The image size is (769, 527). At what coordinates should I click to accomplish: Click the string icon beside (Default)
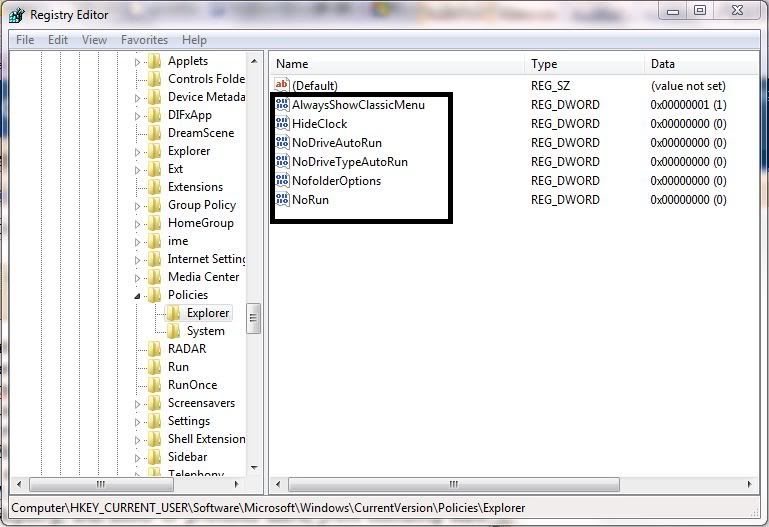[281, 86]
